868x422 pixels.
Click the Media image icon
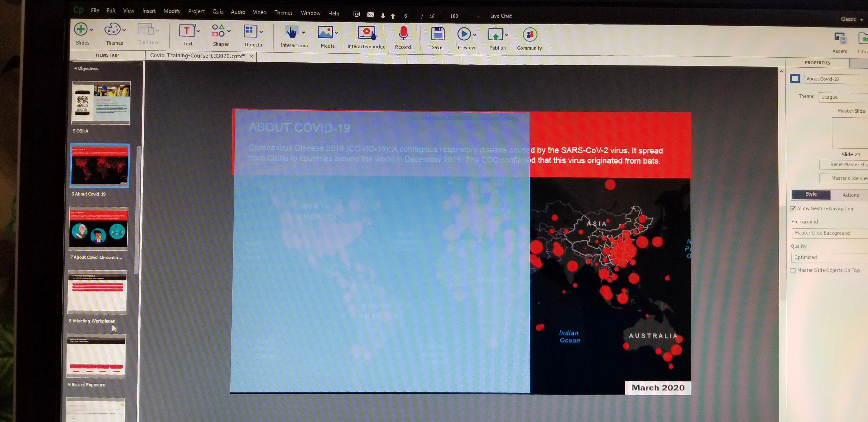pyautogui.click(x=325, y=33)
